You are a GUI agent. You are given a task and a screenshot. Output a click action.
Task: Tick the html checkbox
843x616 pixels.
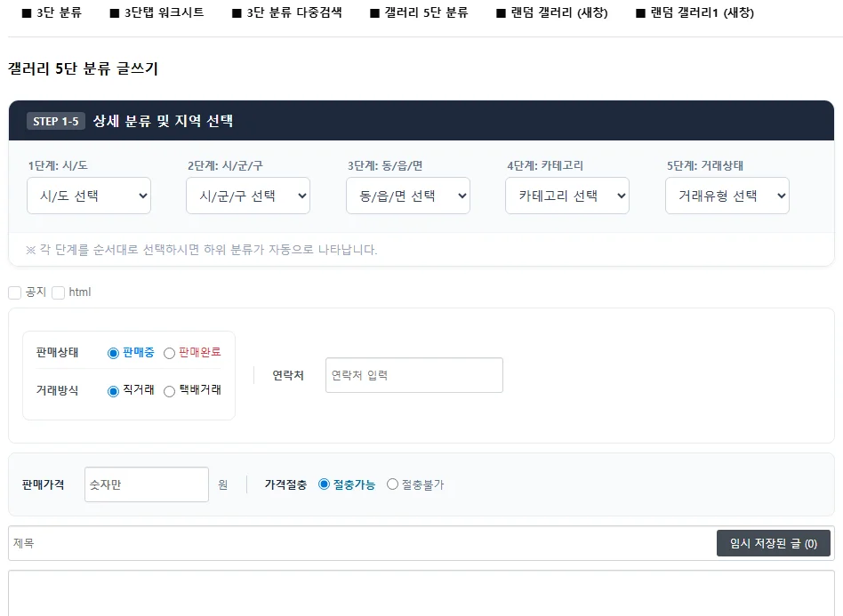pyautogui.click(x=58, y=292)
